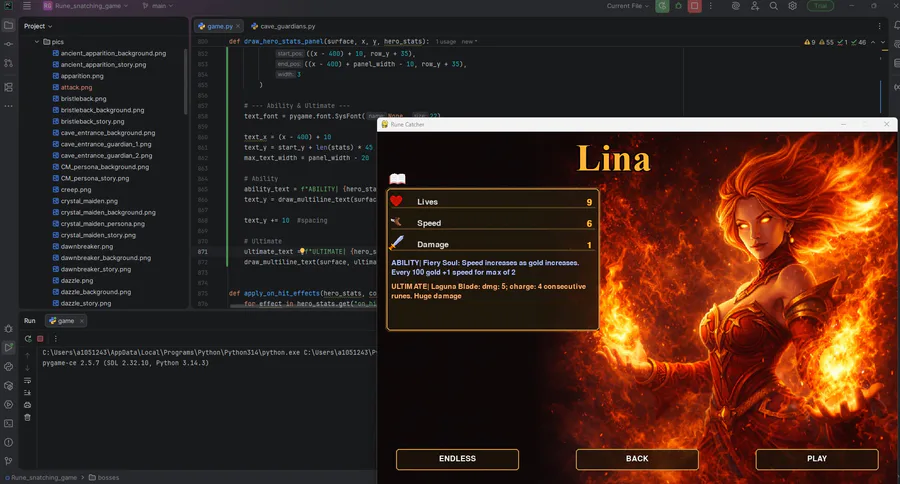Image resolution: width=900 pixels, height=484 pixels.
Task: Go to next highlighted error arrow in editor
Action: pyautogui.click(x=883, y=42)
